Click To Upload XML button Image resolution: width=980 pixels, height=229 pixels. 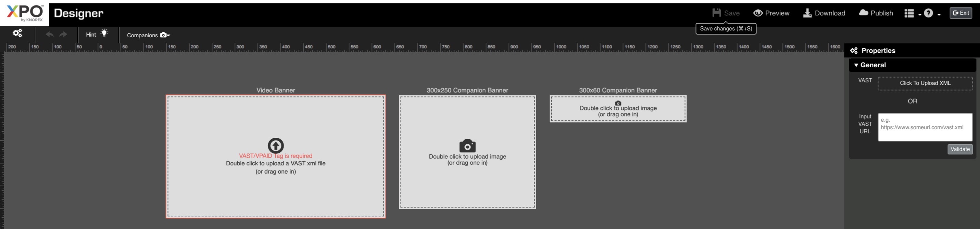click(925, 83)
